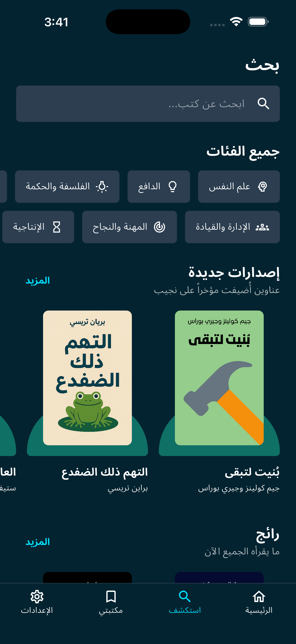Select الإدارة والقيادة group icon chip
The image size is (296, 644).
[x=232, y=227]
